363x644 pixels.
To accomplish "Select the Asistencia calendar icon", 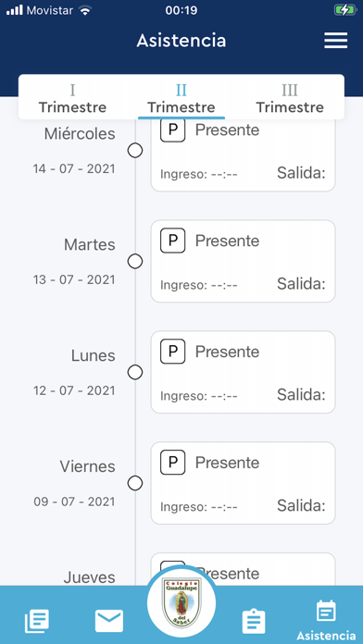I will (x=326, y=611).
